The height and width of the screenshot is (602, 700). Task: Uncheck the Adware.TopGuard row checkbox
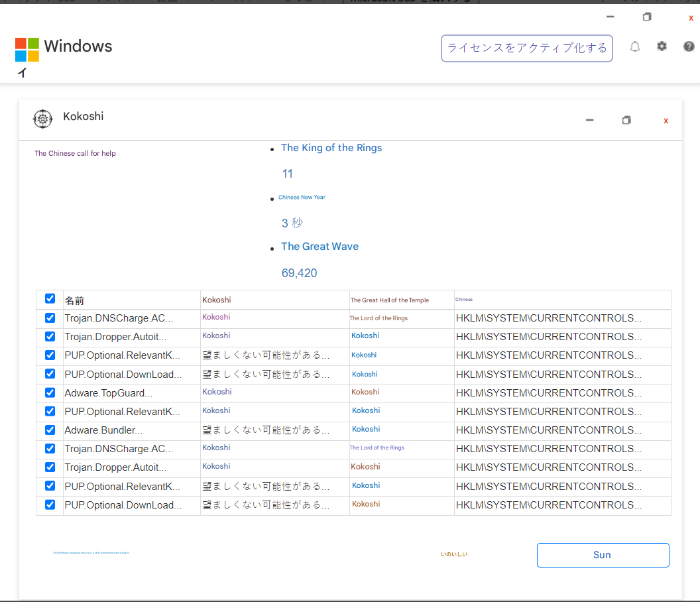coord(50,392)
